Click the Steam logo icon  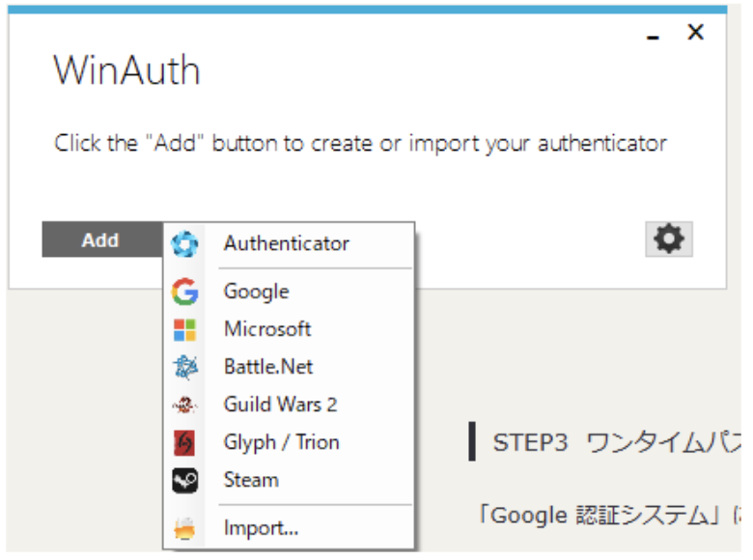[185, 480]
